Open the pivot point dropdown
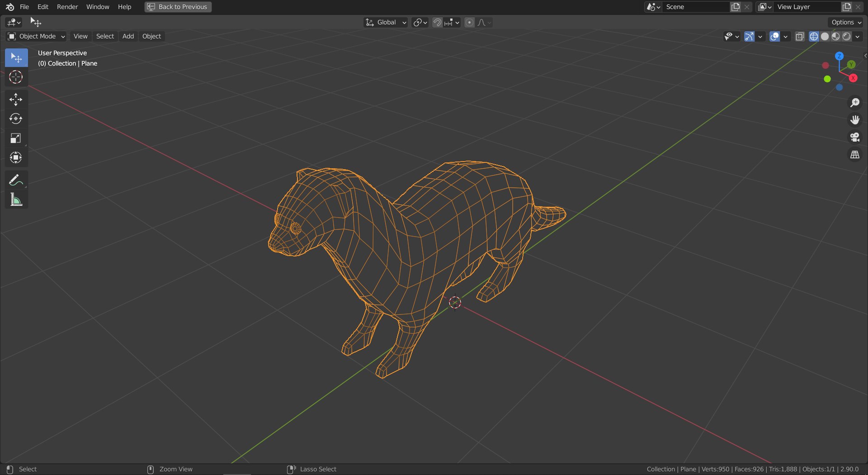Screen dimensions: 868x475 click(420, 22)
